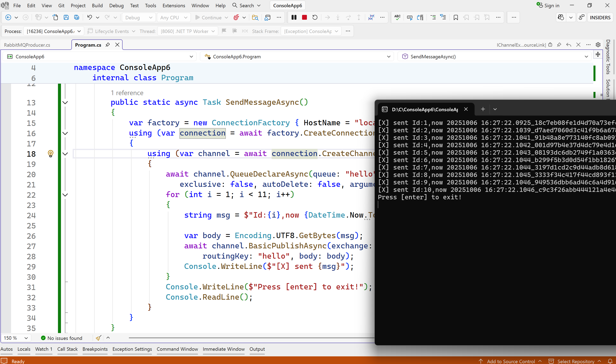Switch to the RabbitMQProducer.cs tab

pos(27,45)
